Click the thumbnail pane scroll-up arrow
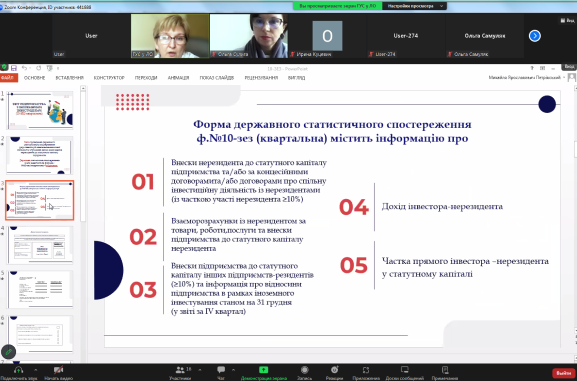Screen dimensions: 577x381 83,88
